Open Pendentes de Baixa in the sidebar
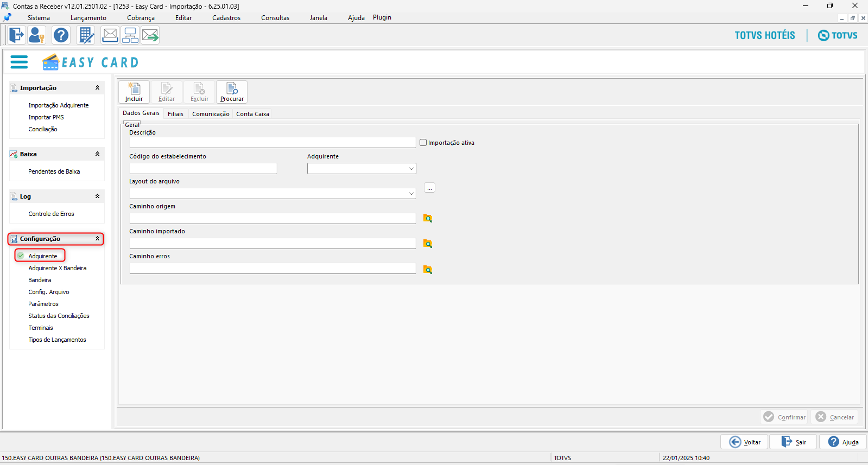Viewport: 868px width, 465px height. (54, 171)
